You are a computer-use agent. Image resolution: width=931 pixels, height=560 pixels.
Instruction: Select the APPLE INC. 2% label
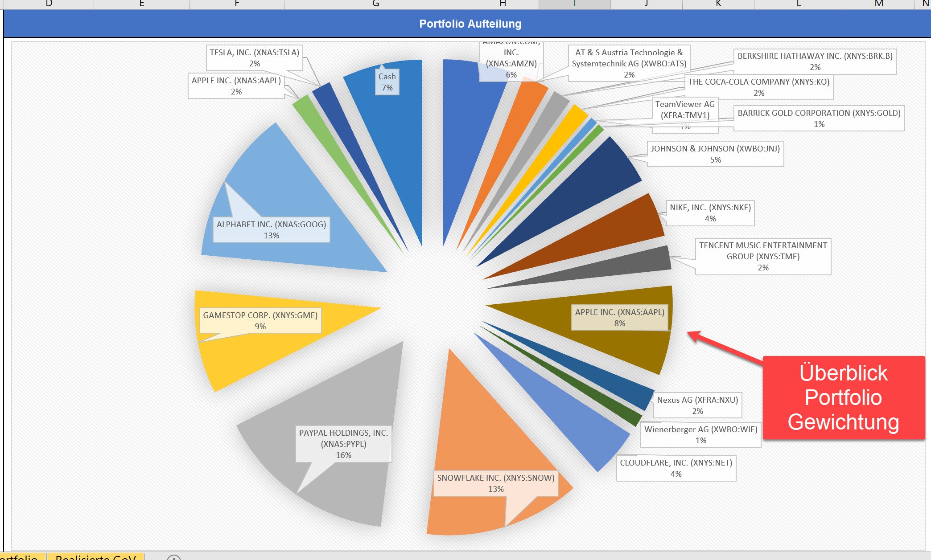pyautogui.click(x=236, y=86)
